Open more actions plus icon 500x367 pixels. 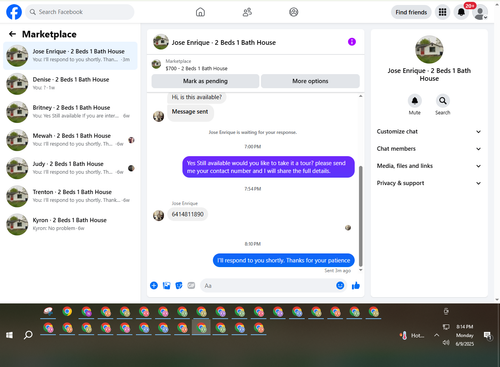click(x=154, y=285)
